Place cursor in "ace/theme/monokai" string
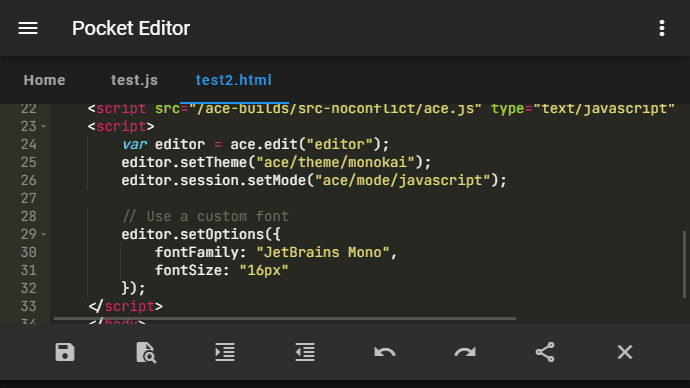The image size is (690, 388). pyautogui.click(x=335, y=162)
